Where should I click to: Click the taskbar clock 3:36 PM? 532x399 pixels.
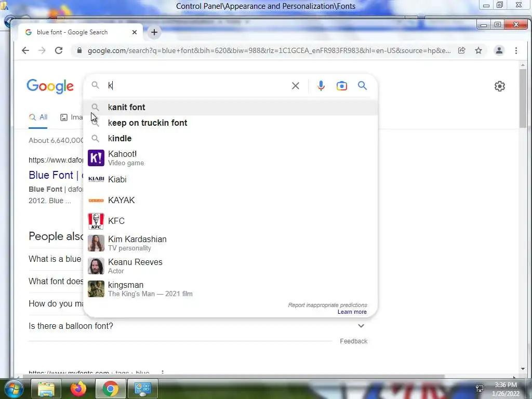pyautogui.click(x=506, y=385)
